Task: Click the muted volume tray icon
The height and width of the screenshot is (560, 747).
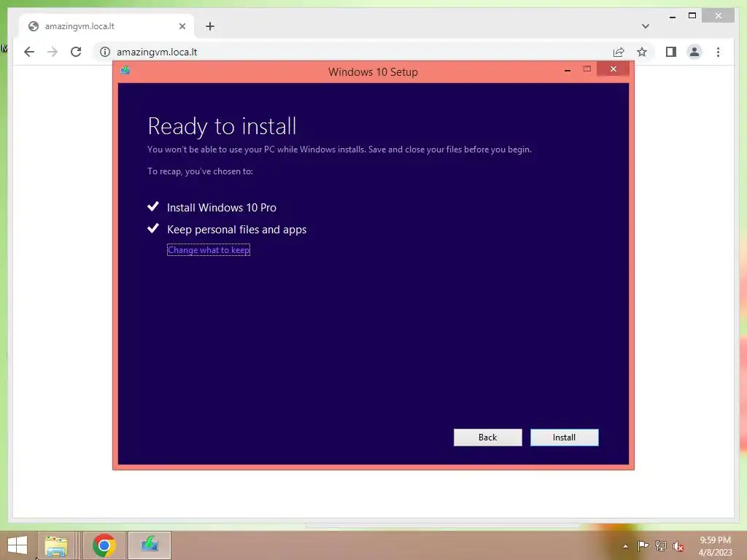Action: (678, 546)
